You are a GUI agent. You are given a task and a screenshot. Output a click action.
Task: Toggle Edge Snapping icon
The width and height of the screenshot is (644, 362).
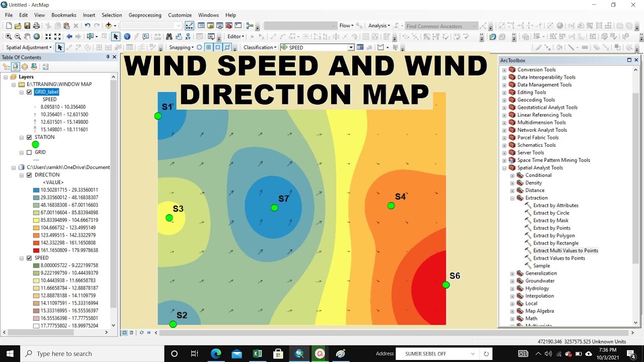227,47
